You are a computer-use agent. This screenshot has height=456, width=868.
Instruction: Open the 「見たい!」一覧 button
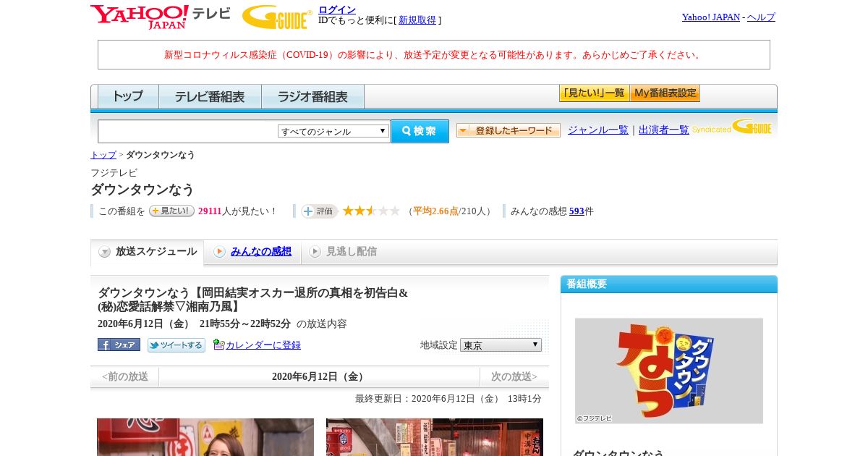(x=594, y=93)
